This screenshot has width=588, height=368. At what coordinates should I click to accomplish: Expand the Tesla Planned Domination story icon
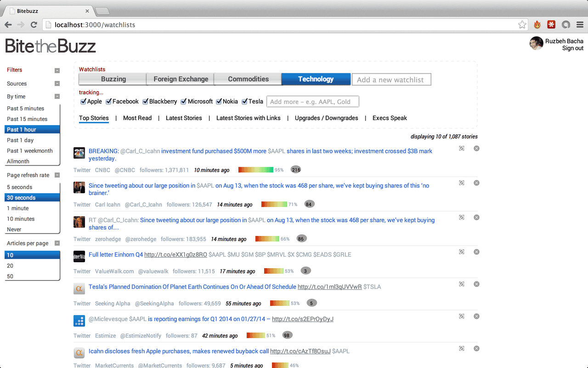point(462,284)
